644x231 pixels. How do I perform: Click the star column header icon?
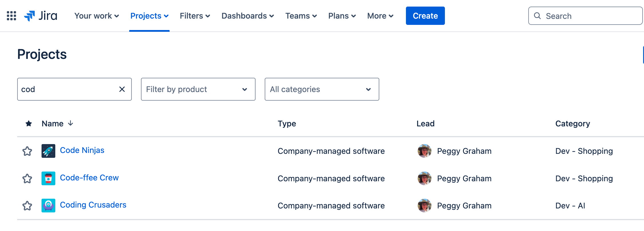point(29,124)
